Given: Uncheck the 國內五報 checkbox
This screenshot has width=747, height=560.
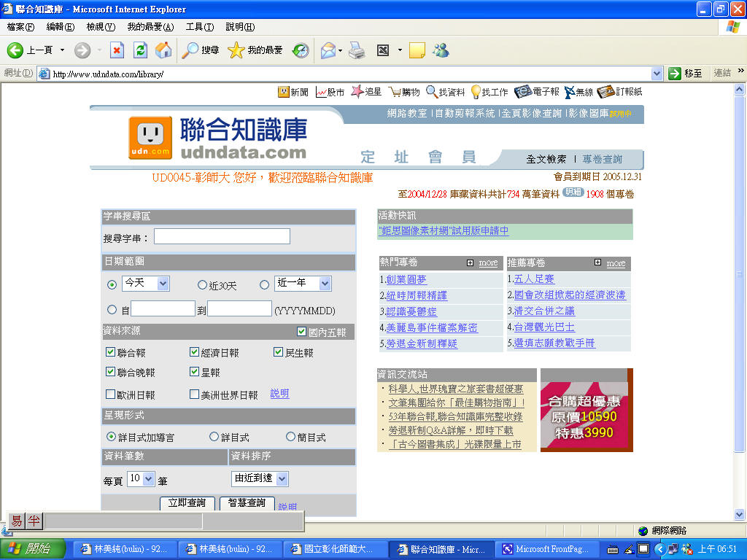Looking at the screenshot, I should click(301, 332).
